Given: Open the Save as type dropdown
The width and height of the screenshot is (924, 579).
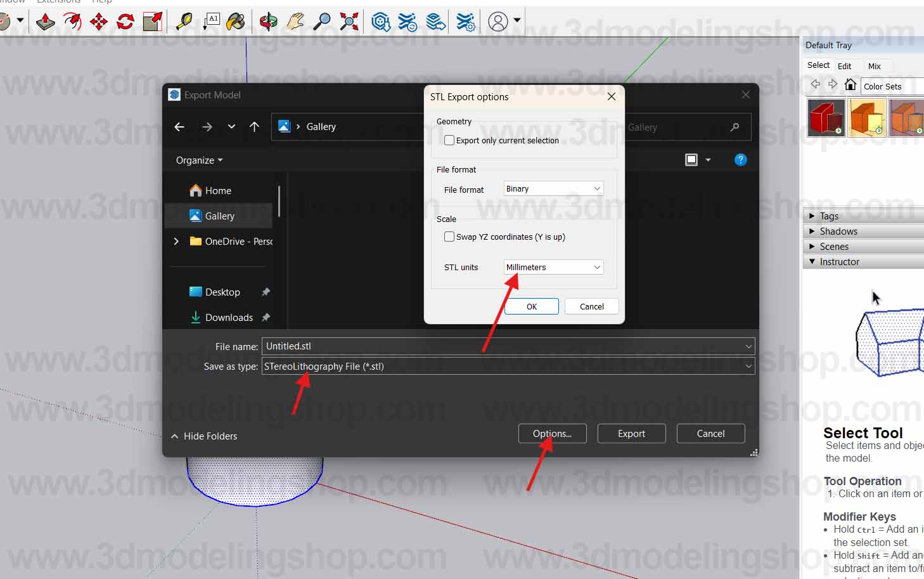Looking at the screenshot, I should tap(508, 366).
